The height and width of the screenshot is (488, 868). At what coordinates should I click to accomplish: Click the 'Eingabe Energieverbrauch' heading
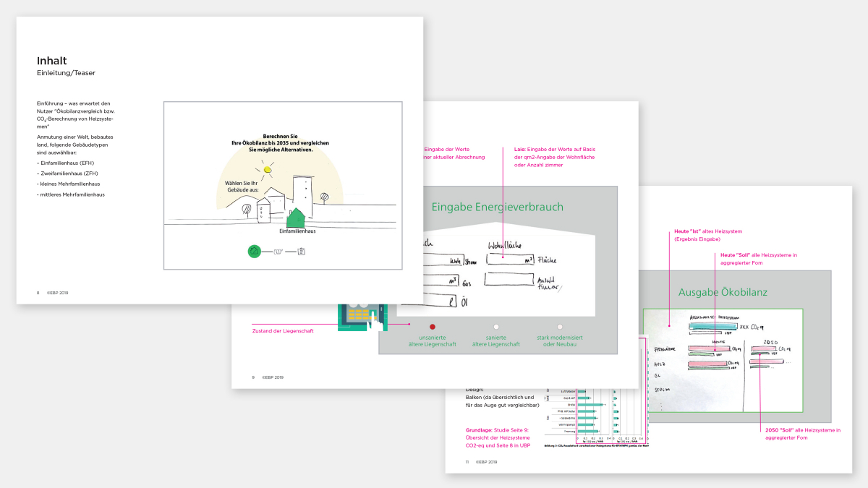point(497,207)
